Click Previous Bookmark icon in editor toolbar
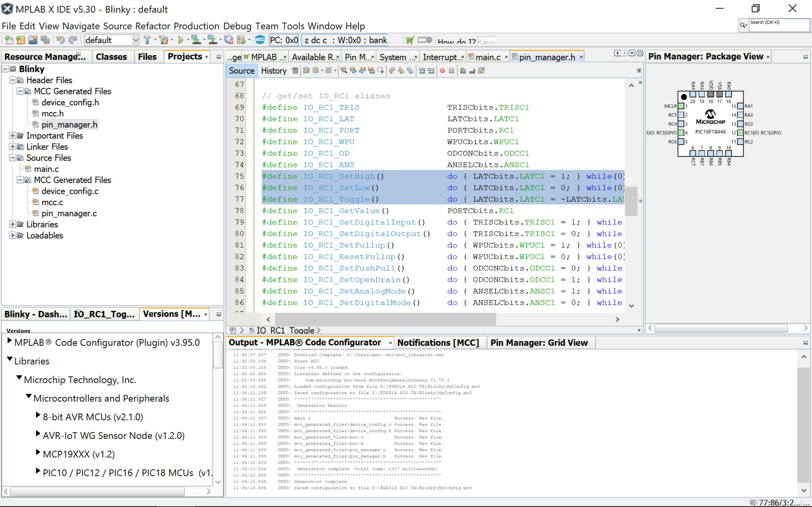 tap(392, 71)
